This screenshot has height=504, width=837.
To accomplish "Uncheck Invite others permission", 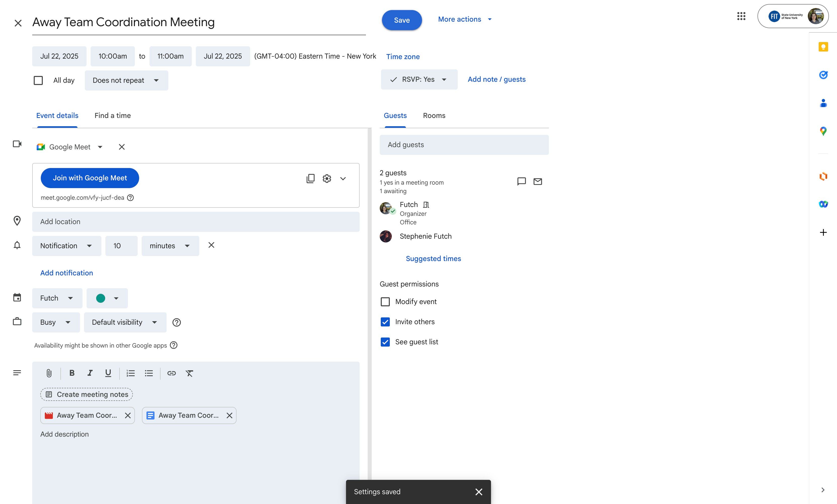I will (385, 322).
